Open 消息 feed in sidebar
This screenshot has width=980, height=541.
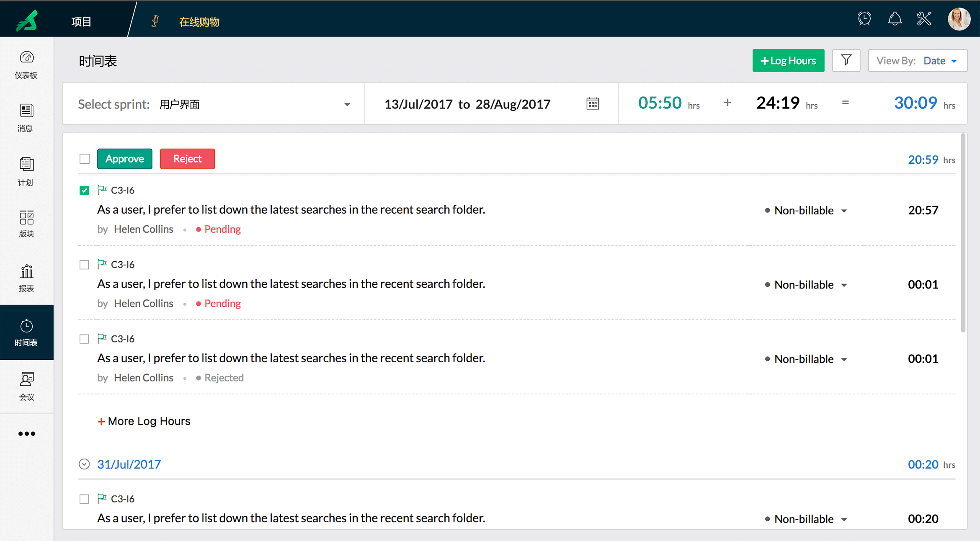pyautogui.click(x=26, y=118)
